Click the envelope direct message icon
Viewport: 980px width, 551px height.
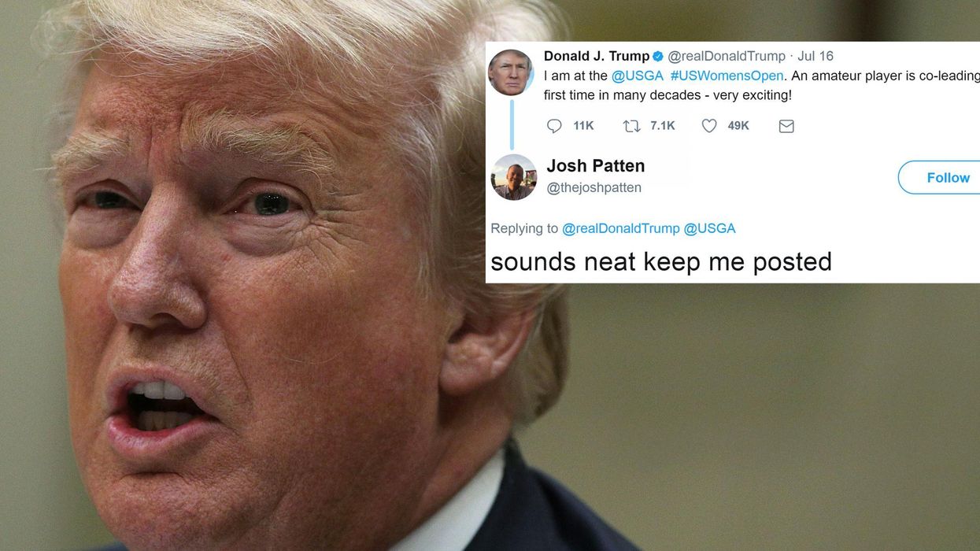click(x=786, y=126)
